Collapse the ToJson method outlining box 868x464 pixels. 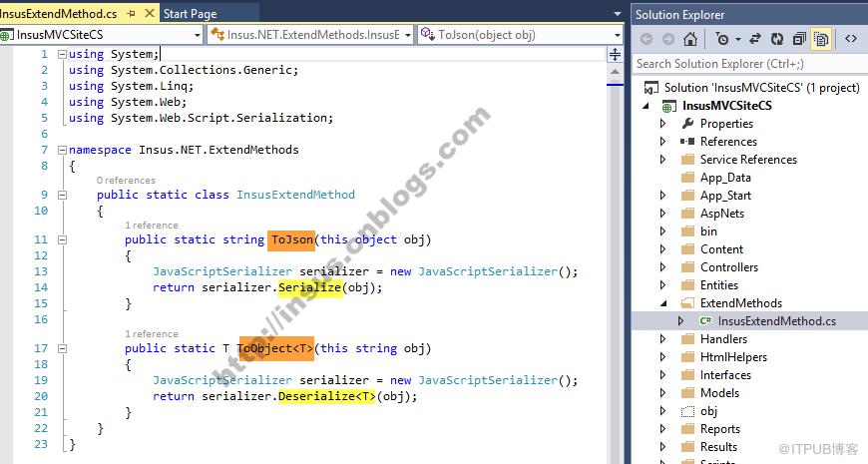pos(62,239)
